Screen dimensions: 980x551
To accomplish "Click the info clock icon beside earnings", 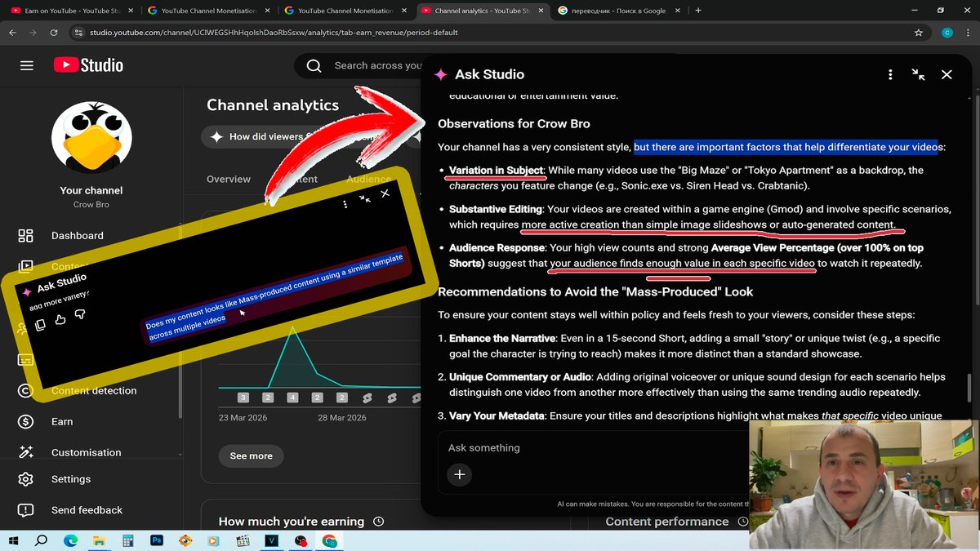I will 378,521.
